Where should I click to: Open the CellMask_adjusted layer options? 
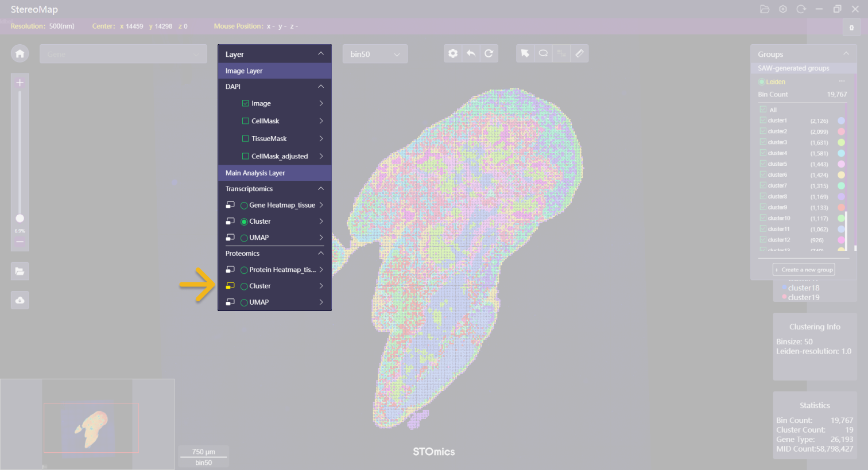321,156
